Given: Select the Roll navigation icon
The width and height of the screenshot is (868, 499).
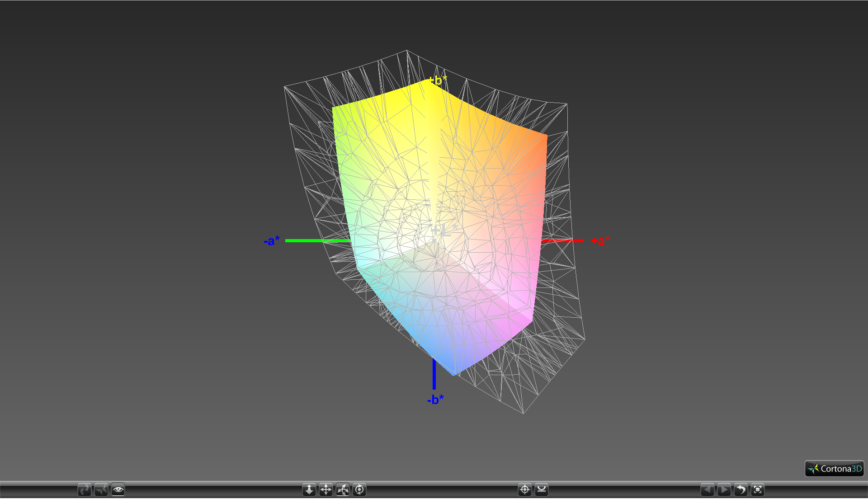Looking at the screenshot, I should (x=359, y=490).
